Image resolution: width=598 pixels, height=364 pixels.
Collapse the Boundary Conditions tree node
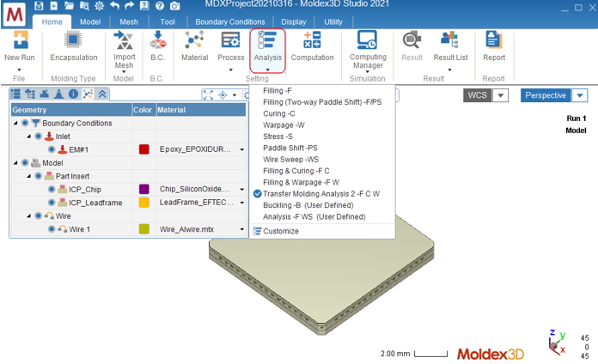15,123
